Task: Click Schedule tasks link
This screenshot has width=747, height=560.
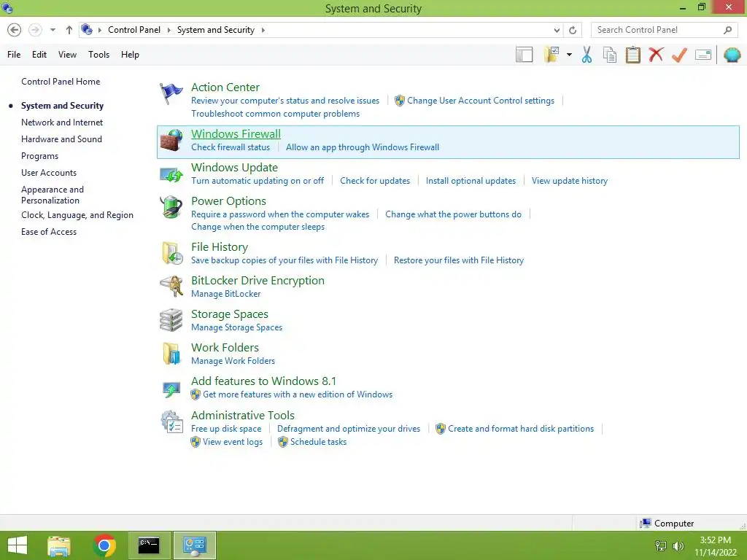Action: pos(318,442)
